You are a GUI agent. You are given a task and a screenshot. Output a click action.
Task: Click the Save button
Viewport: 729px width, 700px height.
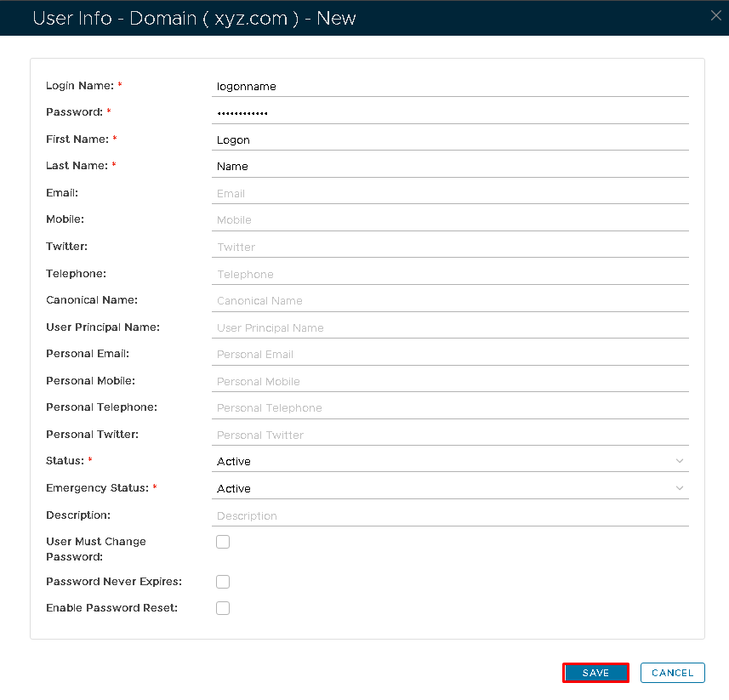(x=595, y=673)
